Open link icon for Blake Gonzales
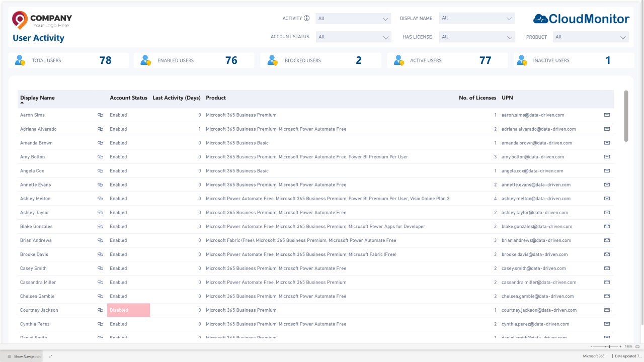The width and height of the screenshot is (644, 362). click(x=100, y=227)
